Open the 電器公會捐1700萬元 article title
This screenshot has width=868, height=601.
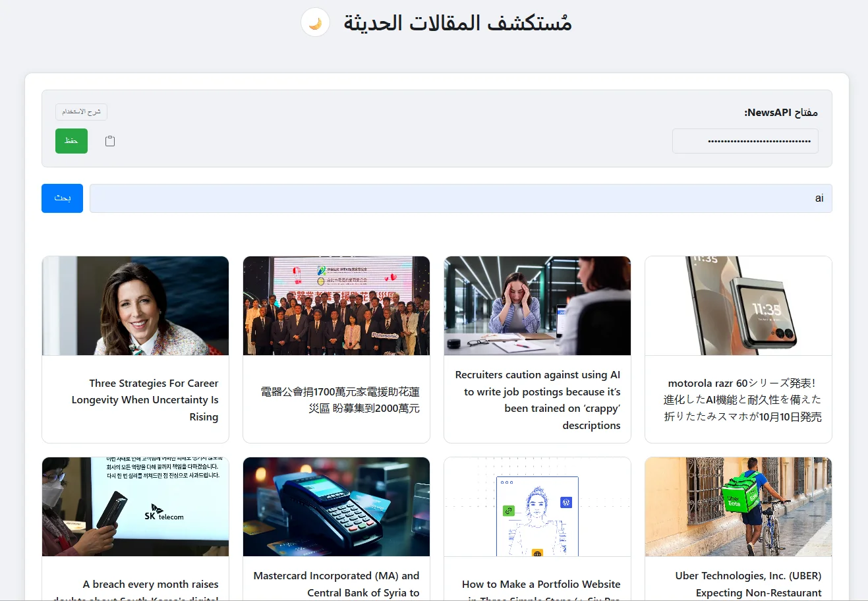pyautogui.click(x=340, y=400)
